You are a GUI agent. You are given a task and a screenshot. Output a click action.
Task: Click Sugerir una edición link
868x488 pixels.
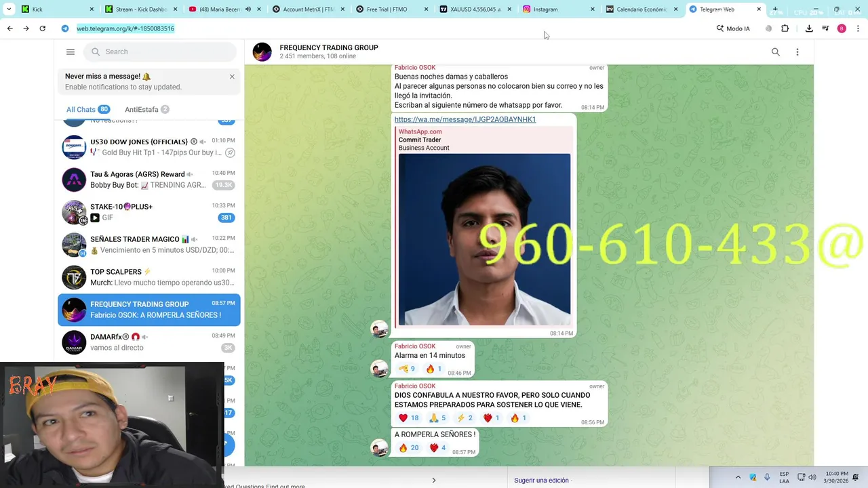point(541,481)
